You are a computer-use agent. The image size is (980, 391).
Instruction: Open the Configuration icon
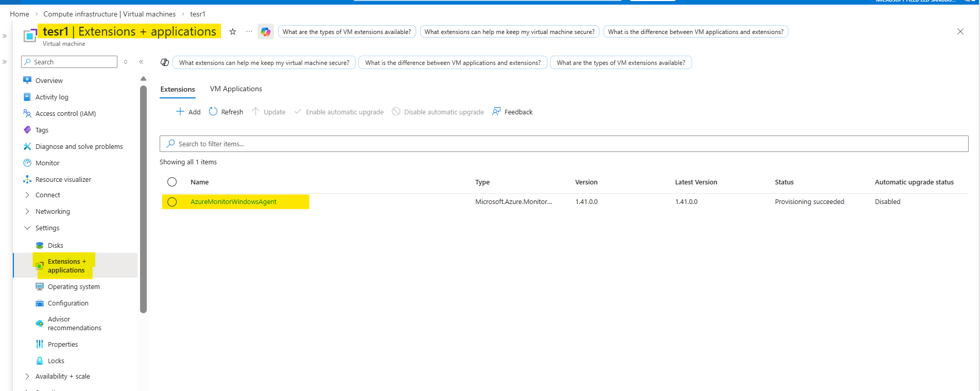point(40,303)
